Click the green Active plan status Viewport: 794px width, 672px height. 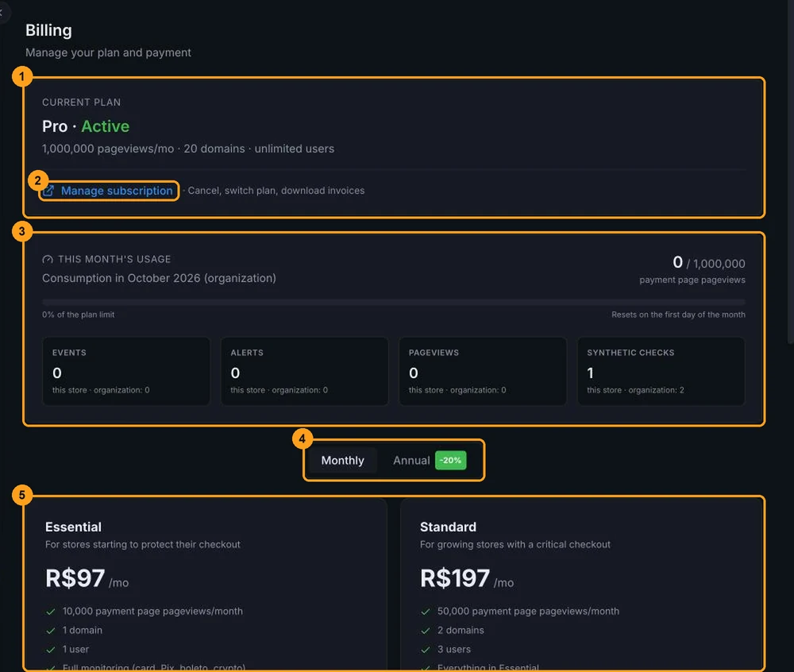106,126
